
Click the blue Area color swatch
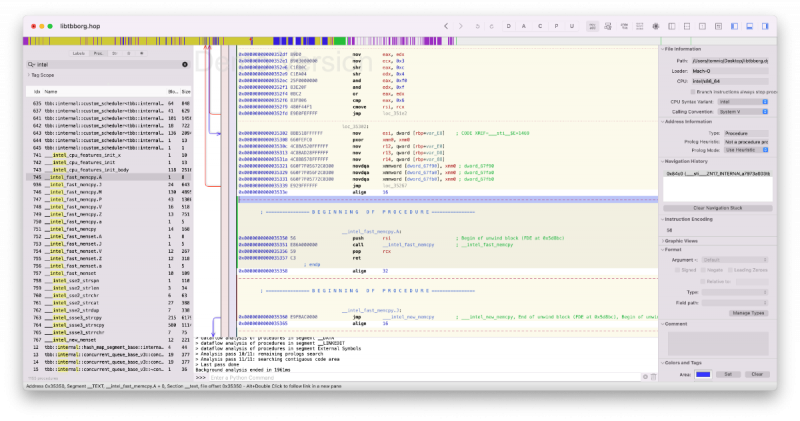[x=704, y=374]
